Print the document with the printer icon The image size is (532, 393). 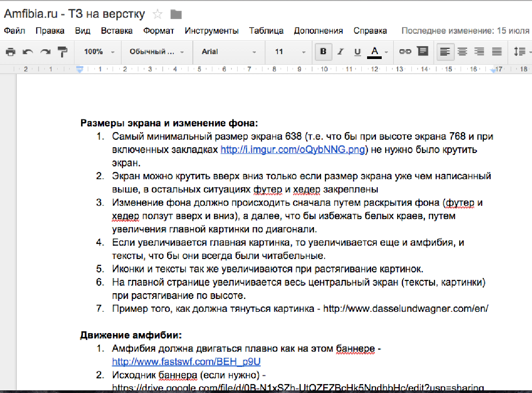[11, 52]
